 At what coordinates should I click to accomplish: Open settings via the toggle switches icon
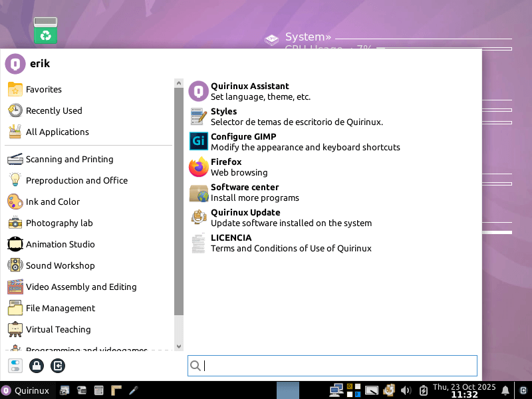pos(15,365)
